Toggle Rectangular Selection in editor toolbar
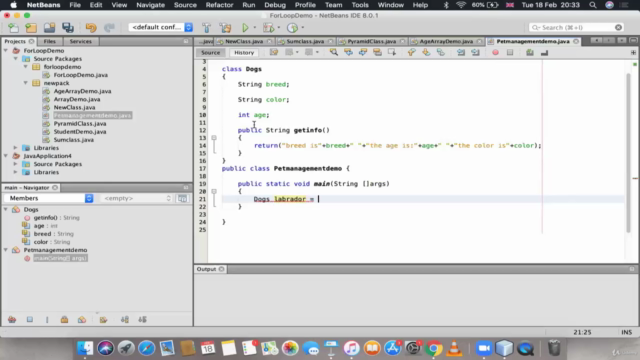Screen dimensions: 640x360 pos(392,52)
